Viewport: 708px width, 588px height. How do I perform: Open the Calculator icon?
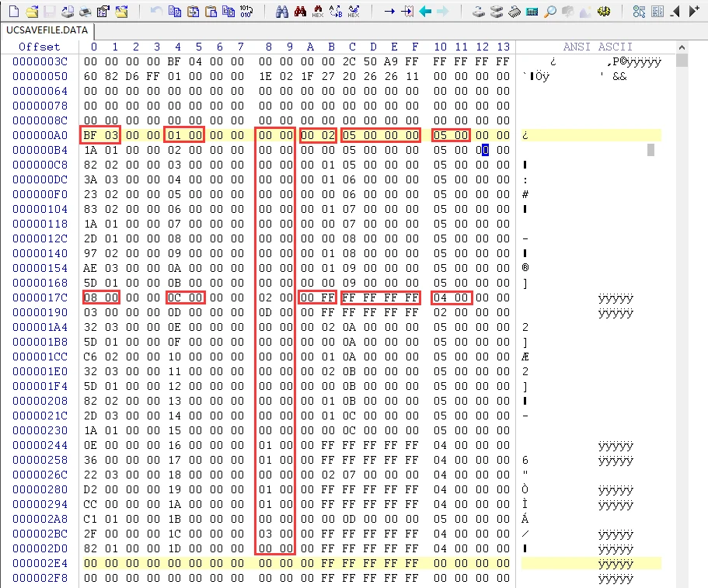532,11
